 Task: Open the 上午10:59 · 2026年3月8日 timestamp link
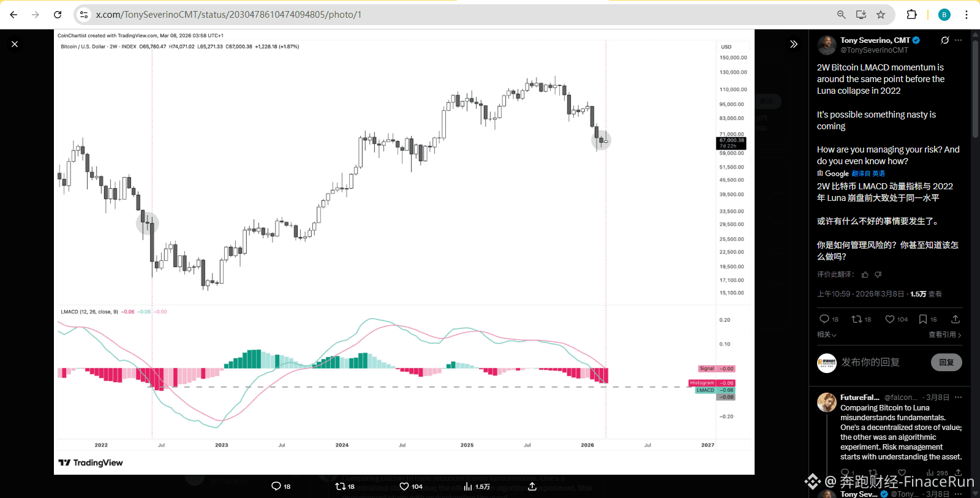coord(861,294)
